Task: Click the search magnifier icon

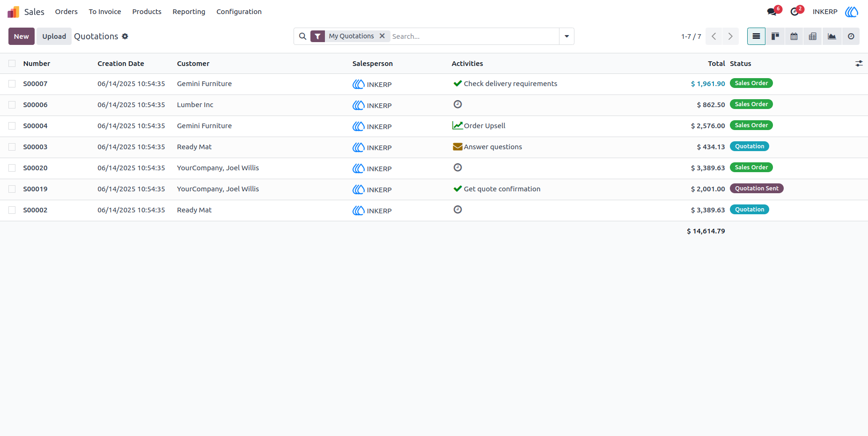Action: click(302, 36)
